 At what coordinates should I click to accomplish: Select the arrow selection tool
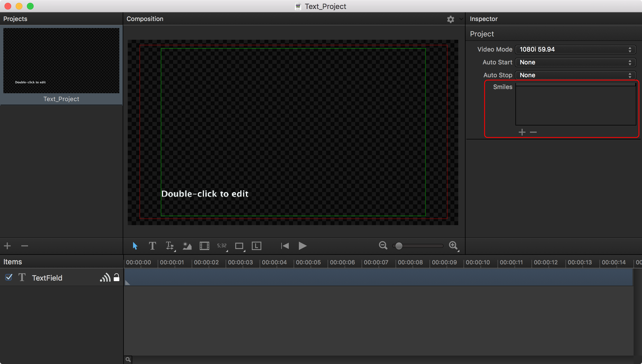[x=135, y=246]
